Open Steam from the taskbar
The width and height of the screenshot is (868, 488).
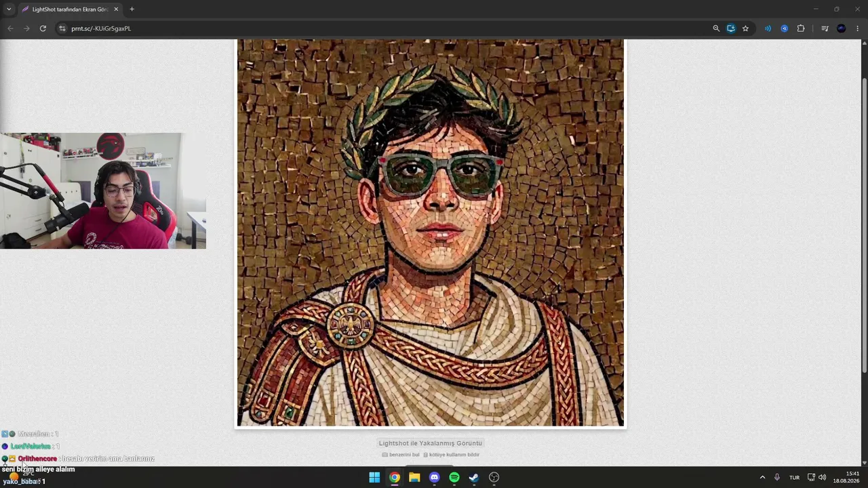(x=474, y=477)
